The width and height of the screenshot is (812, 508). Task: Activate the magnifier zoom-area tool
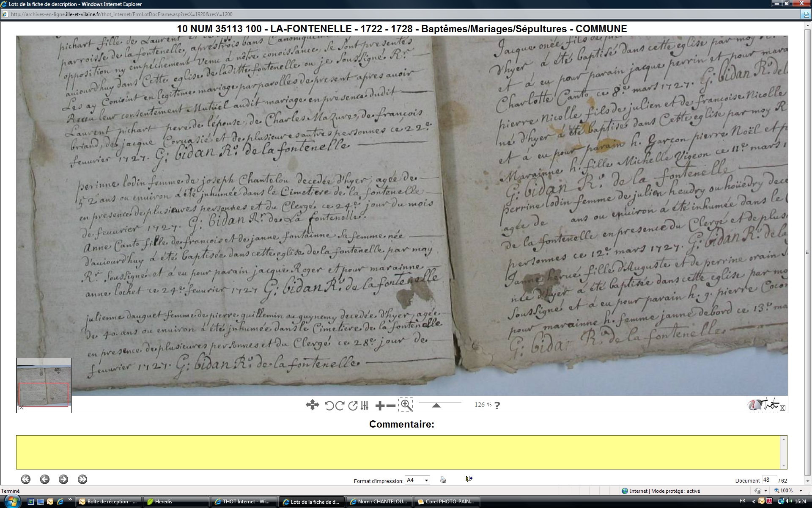[x=406, y=405]
